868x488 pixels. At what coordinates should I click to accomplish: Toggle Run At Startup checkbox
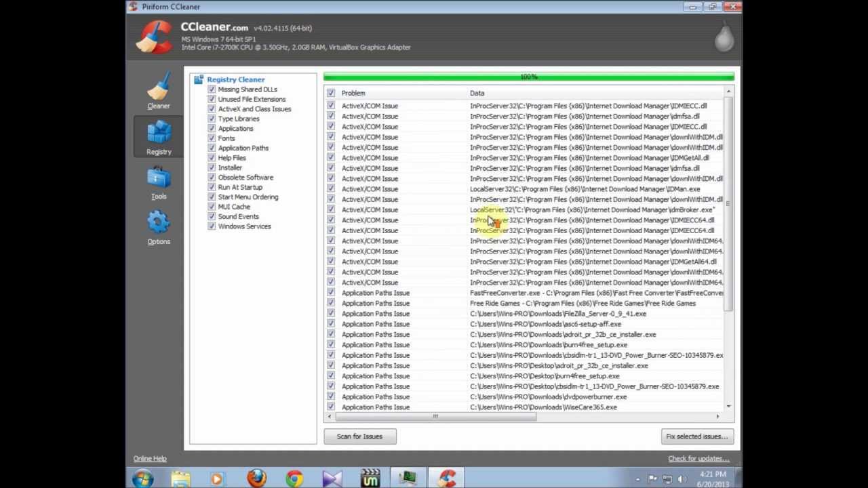[x=212, y=187]
